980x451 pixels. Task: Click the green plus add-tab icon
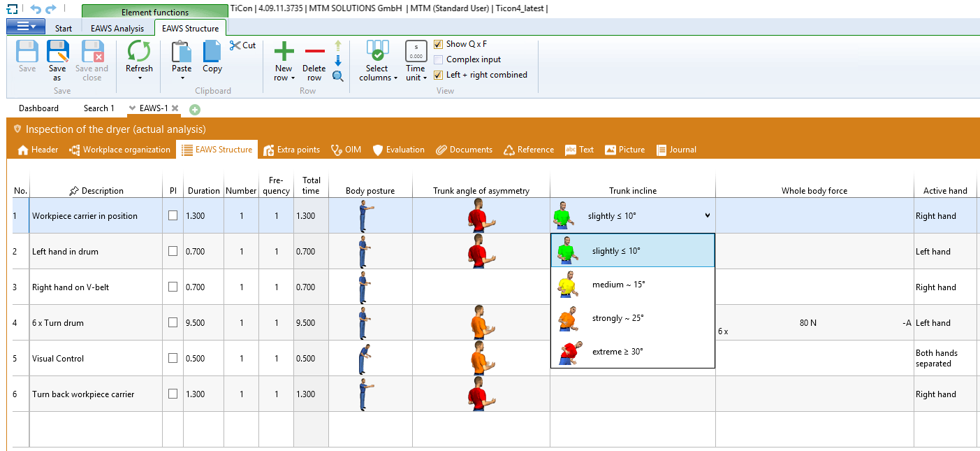tap(195, 109)
